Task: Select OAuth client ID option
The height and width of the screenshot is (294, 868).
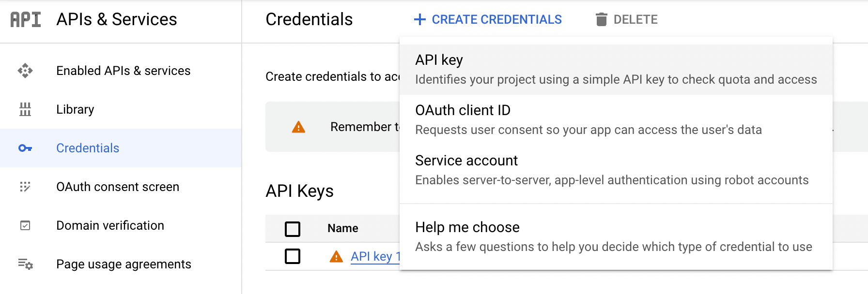Action: coord(616,120)
